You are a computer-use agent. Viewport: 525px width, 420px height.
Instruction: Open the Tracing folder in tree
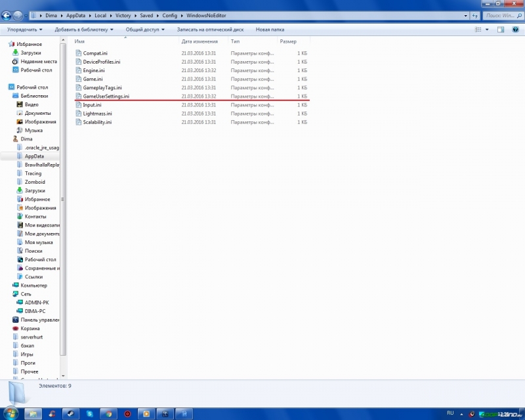(33, 173)
